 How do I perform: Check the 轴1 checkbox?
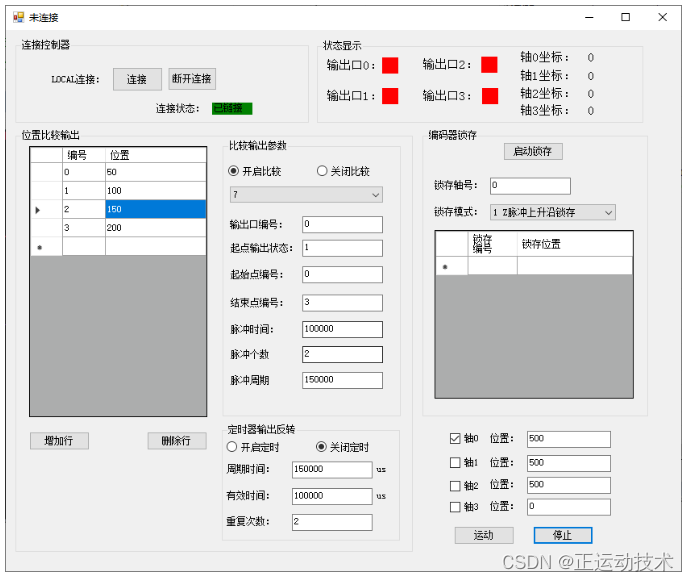[455, 462]
